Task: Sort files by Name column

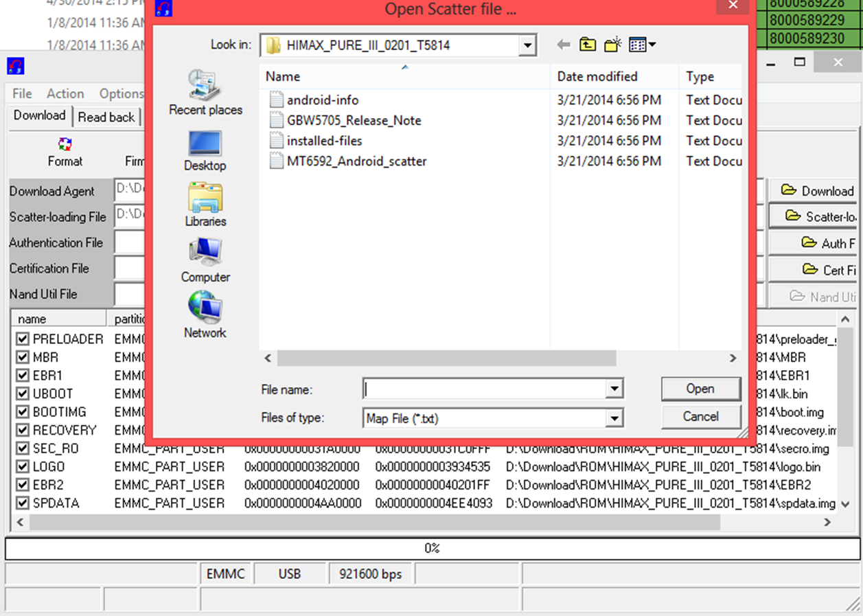Action: (x=405, y=77)
